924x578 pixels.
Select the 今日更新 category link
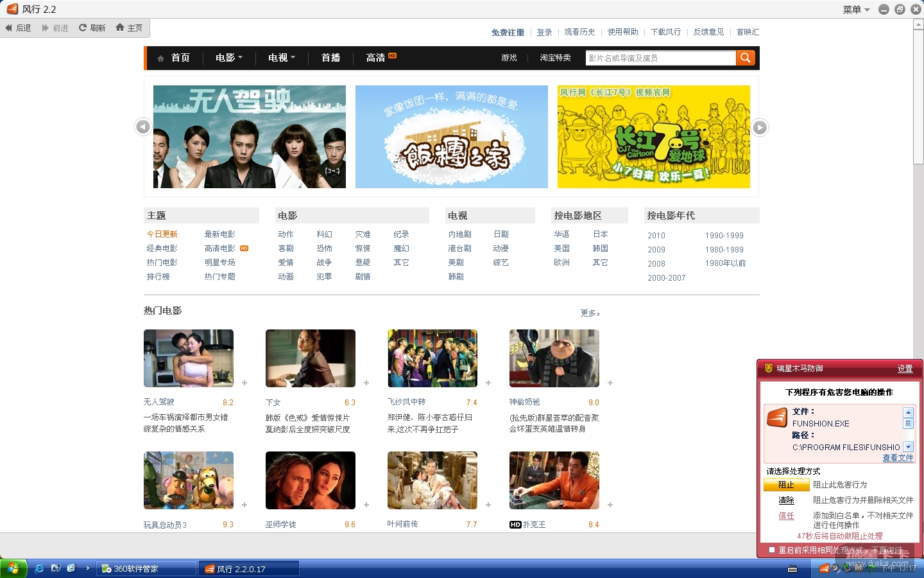click(x=162, y=234)
